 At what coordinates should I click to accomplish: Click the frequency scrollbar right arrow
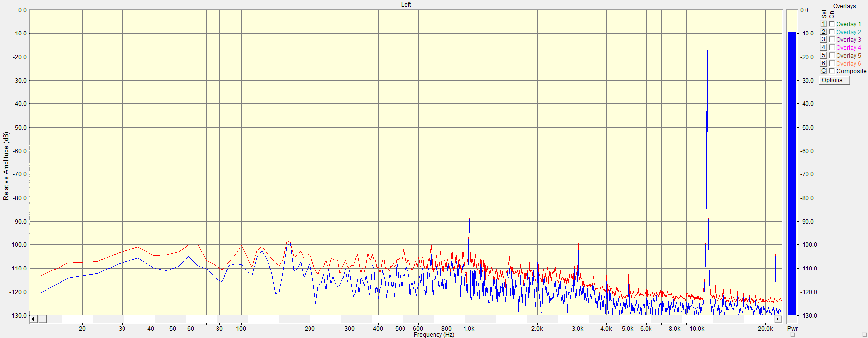tap(778, 319)
